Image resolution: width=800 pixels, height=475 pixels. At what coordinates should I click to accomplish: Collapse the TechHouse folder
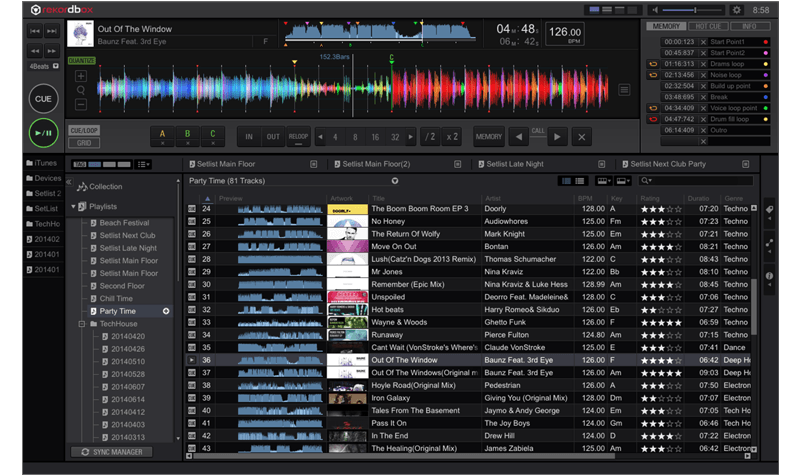coord(82,324)
